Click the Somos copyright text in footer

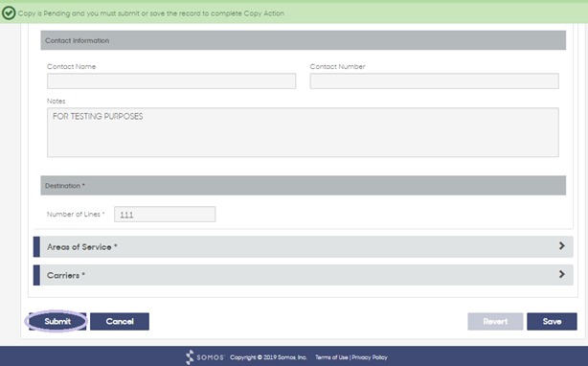tap(268, 357)
